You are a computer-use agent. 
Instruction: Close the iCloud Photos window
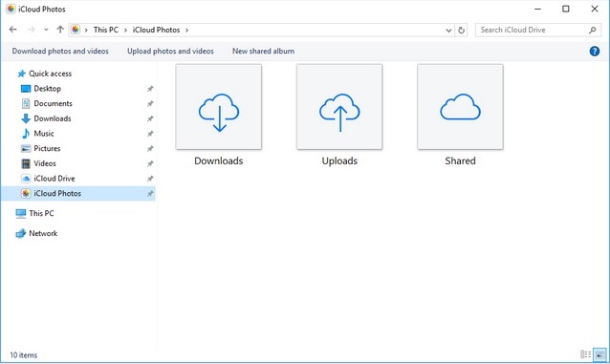tap(595, 9)
